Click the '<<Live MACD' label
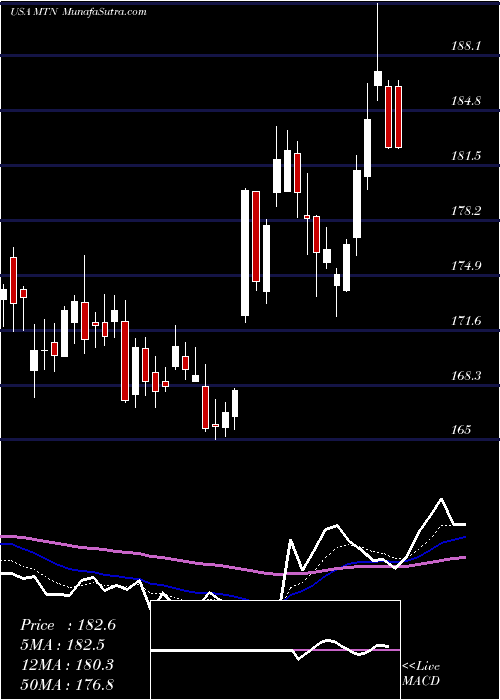 (421, 674)
